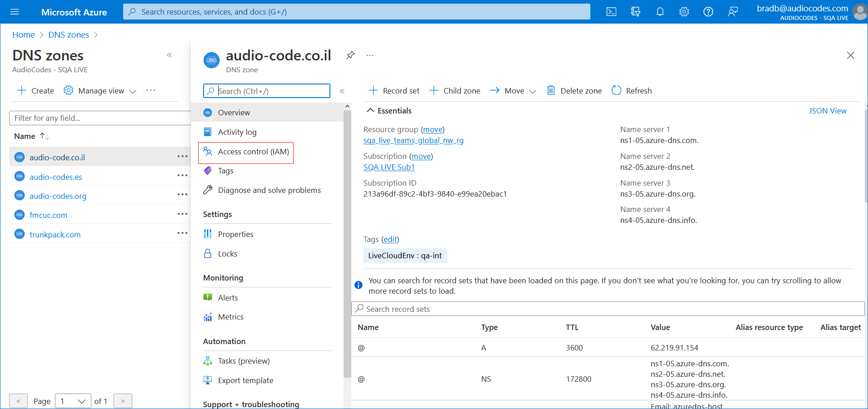Open the SQA LIVE Sub1 subscription link
The image size is (868, 409).
[x=389, y=167]
